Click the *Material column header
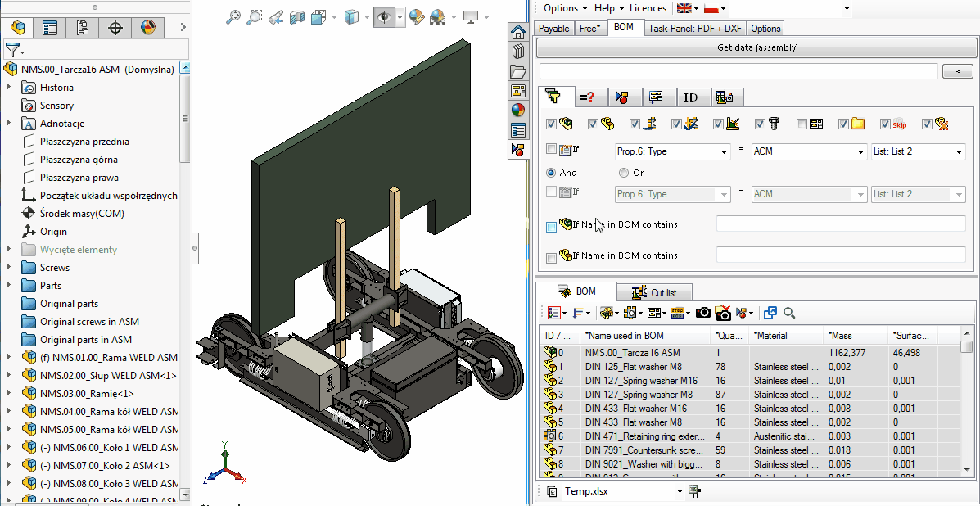Image resolution: width=980 pixels, height=506 pixels. click(x=786, y=336)
